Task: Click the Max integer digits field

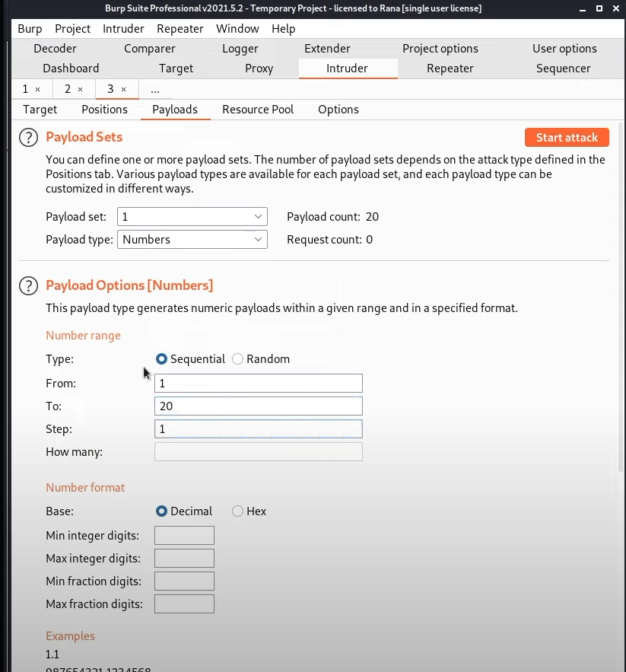Action: tap(184, 558)
